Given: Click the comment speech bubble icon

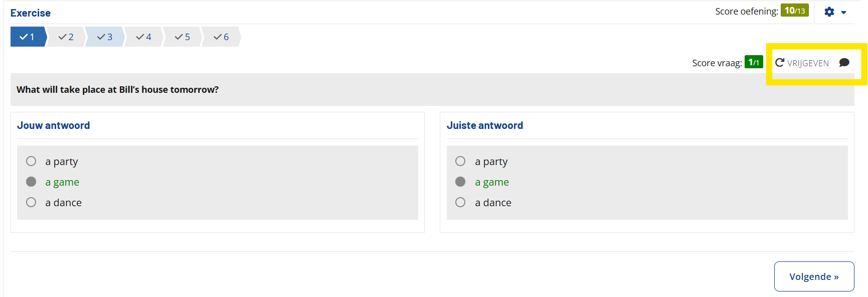Looking at the screenshot, I should 844,63.
